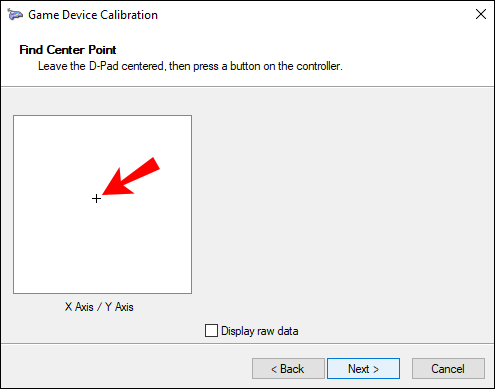
Task: Click the tail end of the red arrow
Action: [x=153, y=165]
